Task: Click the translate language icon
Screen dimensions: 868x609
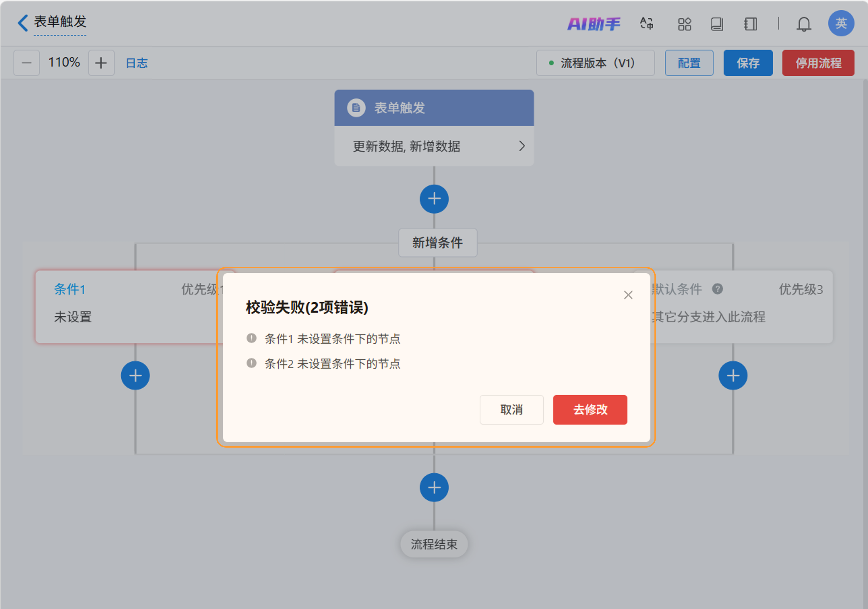Action: pos(646,23)
